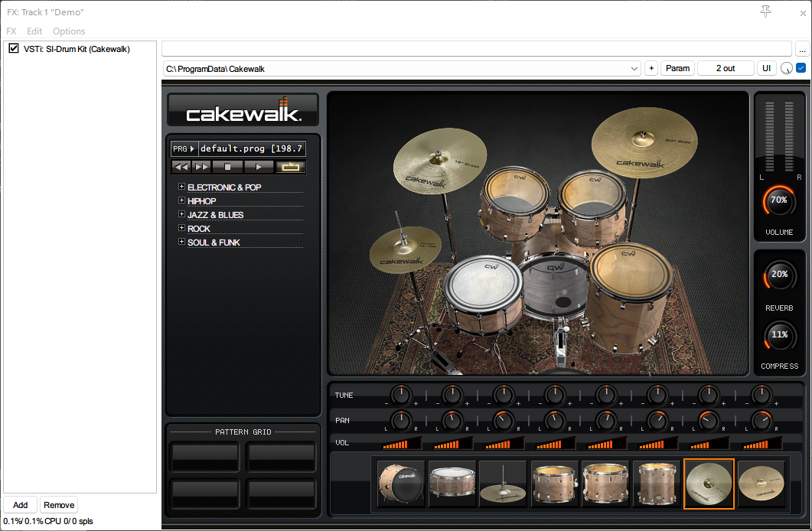
Task: Click the Cakewalk logo
Action: click(243, 109)
